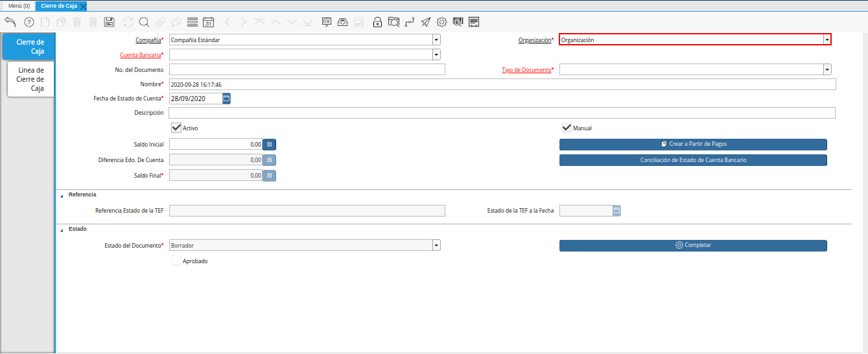The image size is (868, 354).
Task: Click the No. del Documento input field
Action: tap(307, 69)
